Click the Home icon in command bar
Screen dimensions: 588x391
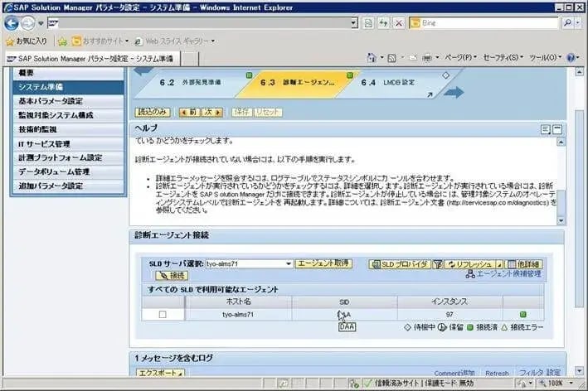pyautogui.click(x=372, y=58)
